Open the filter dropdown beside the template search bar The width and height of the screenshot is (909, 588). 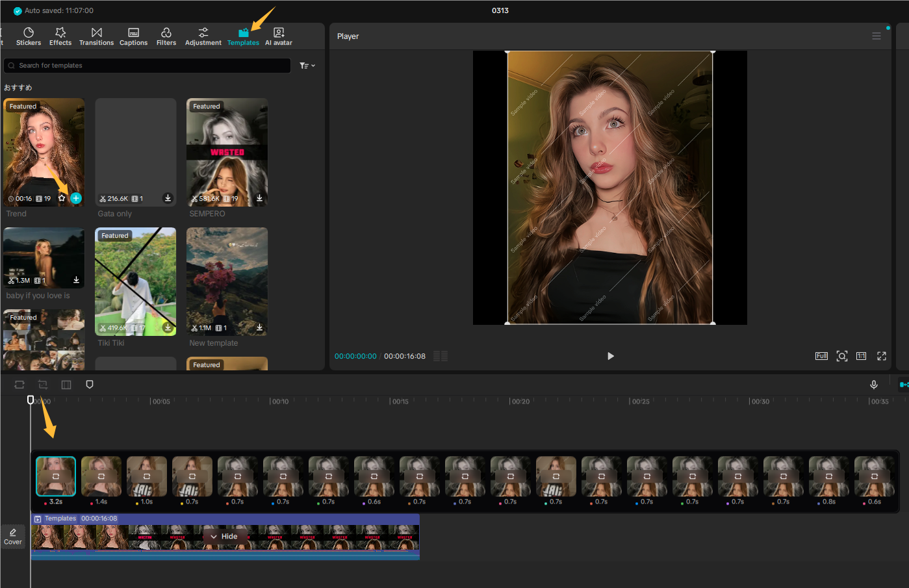[305, 65]
